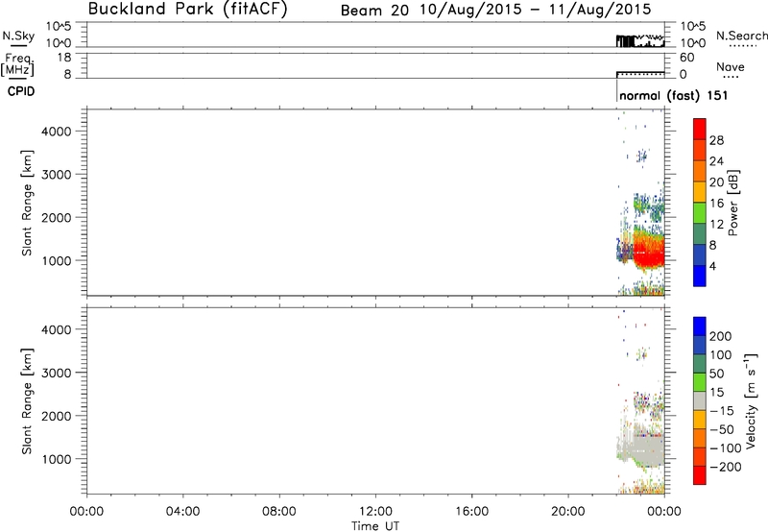Click the '12:00' time axis tick label

pyautogui.click(x=375, y=512)
